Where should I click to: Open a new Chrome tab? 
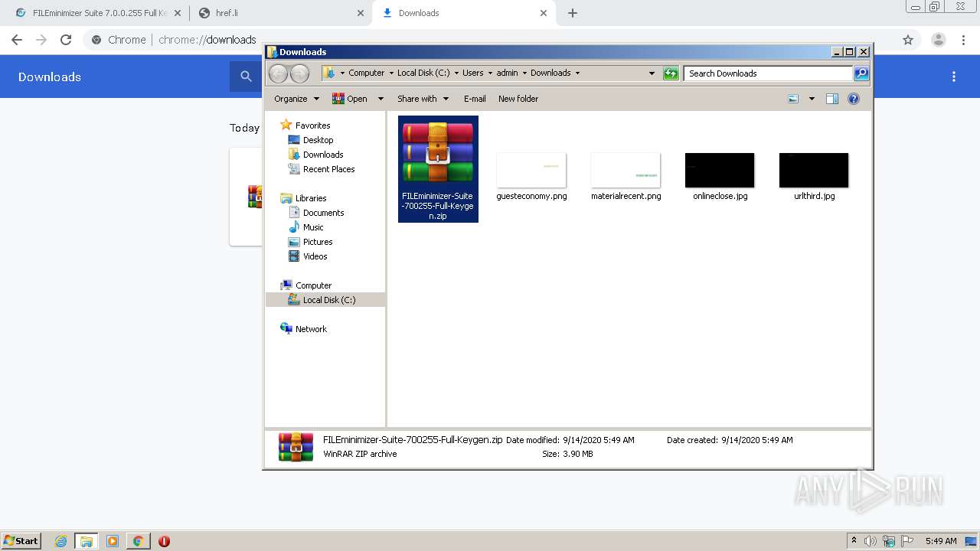click(572, 13)
